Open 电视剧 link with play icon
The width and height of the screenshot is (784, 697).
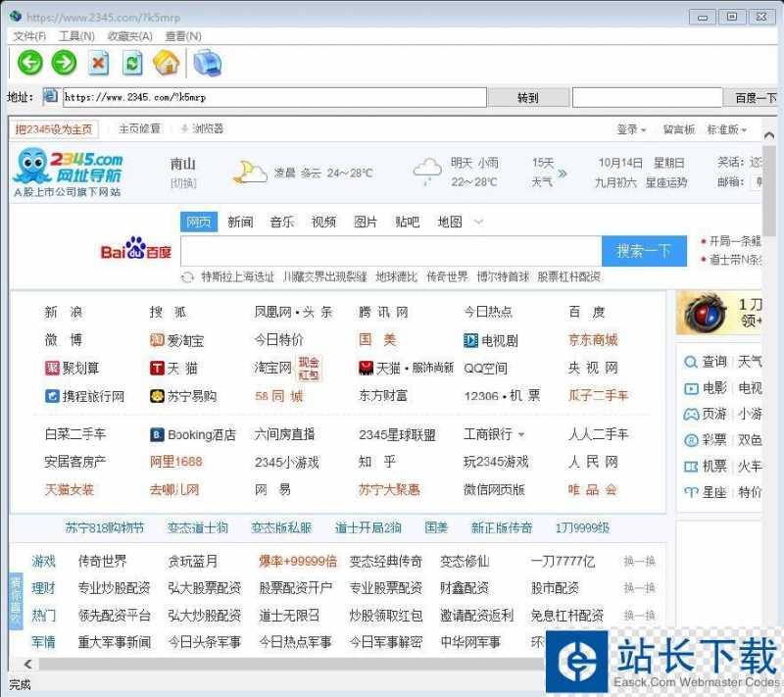click(x=491, y=340)
